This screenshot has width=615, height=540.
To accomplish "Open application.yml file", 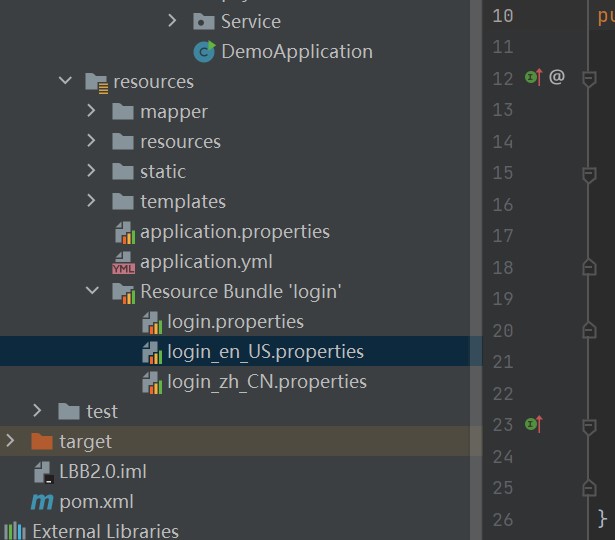I will pyautogui.click(x=206, y=262).
